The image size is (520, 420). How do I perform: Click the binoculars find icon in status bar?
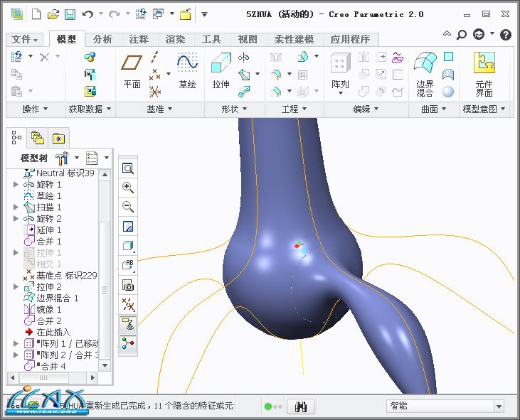[302, 406]
